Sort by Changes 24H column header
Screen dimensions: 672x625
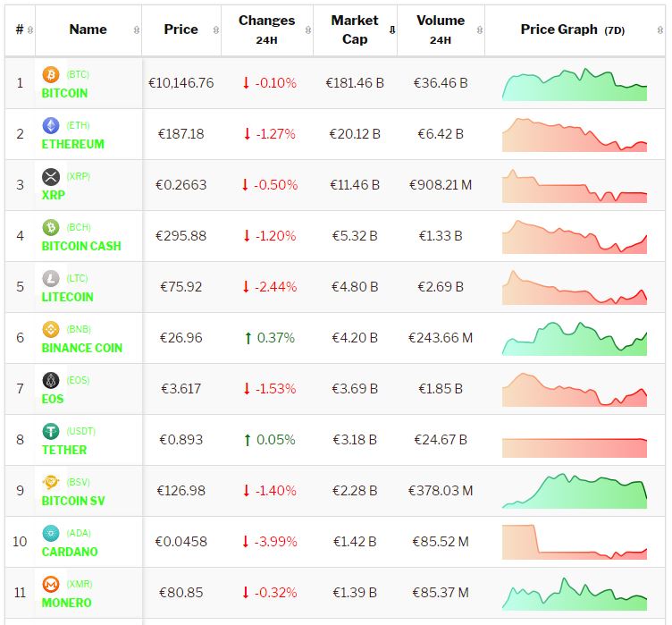click(266, 30)
